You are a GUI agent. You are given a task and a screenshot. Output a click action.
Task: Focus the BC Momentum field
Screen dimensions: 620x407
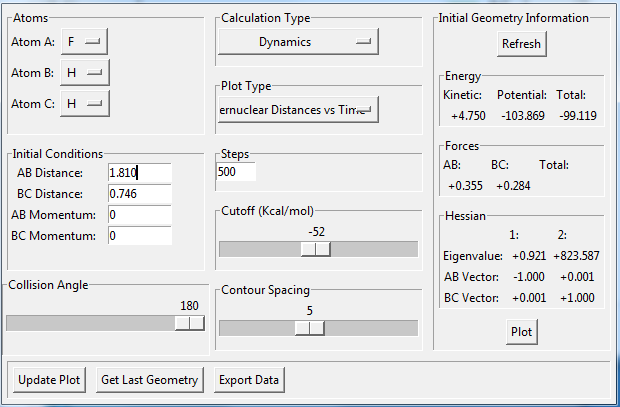tap(139, 236)
